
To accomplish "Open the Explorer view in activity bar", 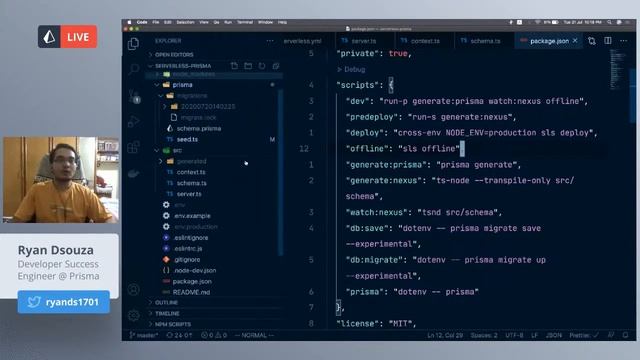I will 133,44.
